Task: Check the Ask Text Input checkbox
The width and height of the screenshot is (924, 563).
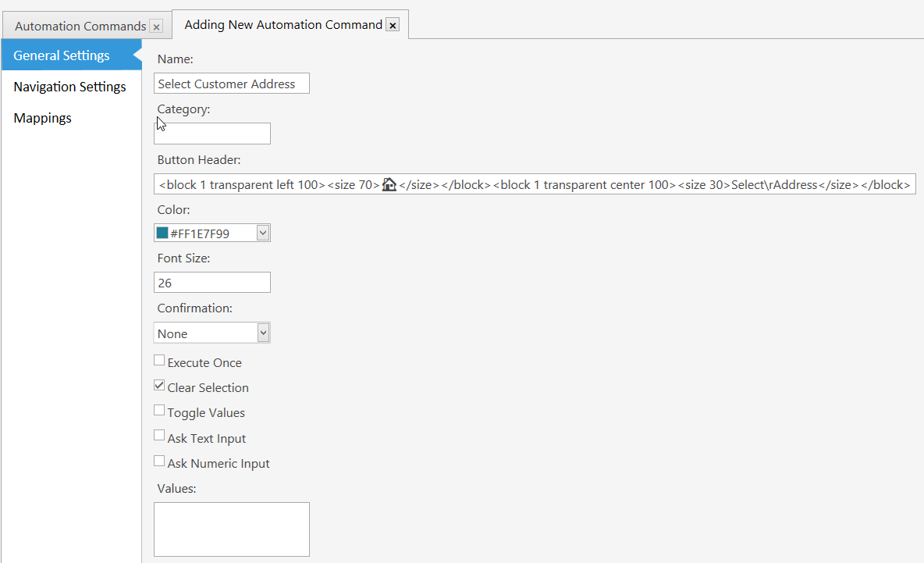Action: 159,436
